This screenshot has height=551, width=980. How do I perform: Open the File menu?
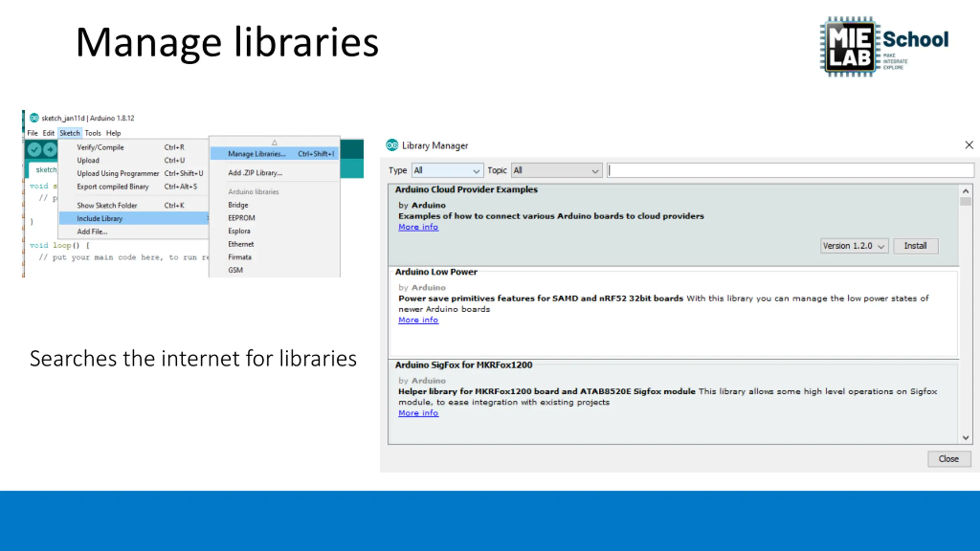pyautogui.click(x=33, y=133)
